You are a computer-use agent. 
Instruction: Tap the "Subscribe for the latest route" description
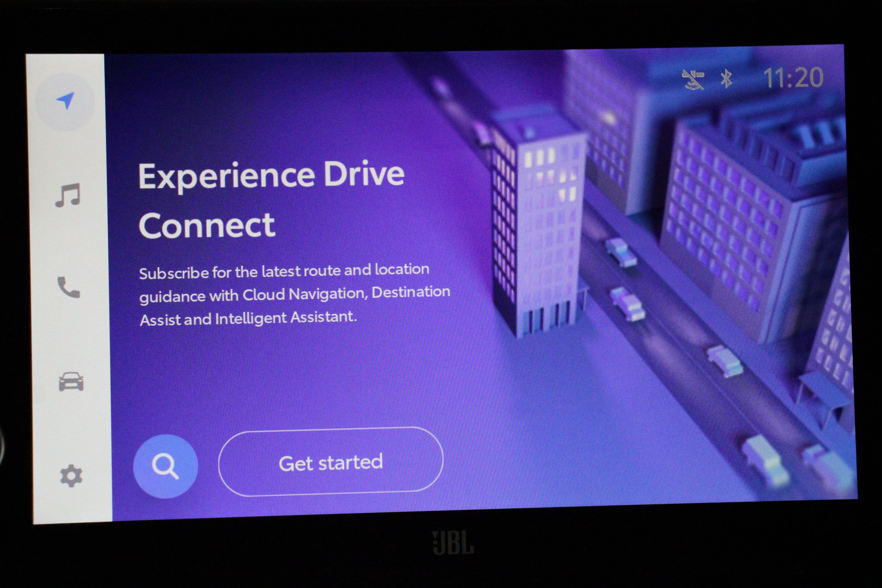(x=295, y=295)
